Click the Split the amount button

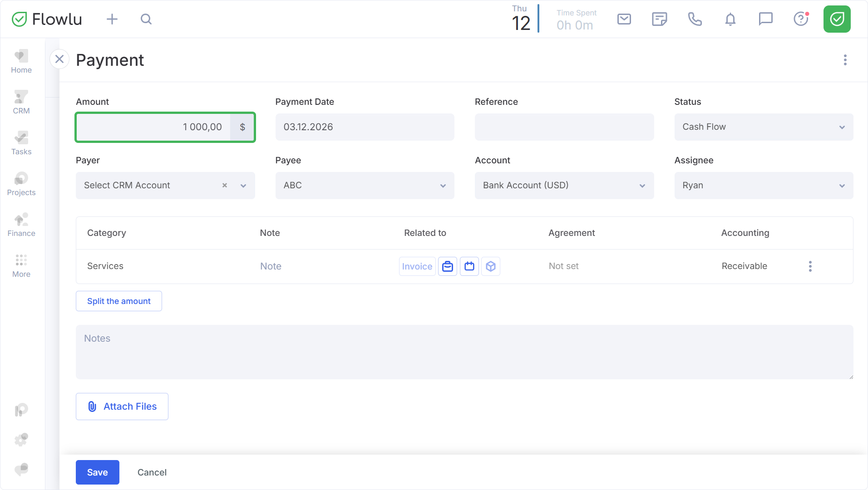tap(119, 301)
